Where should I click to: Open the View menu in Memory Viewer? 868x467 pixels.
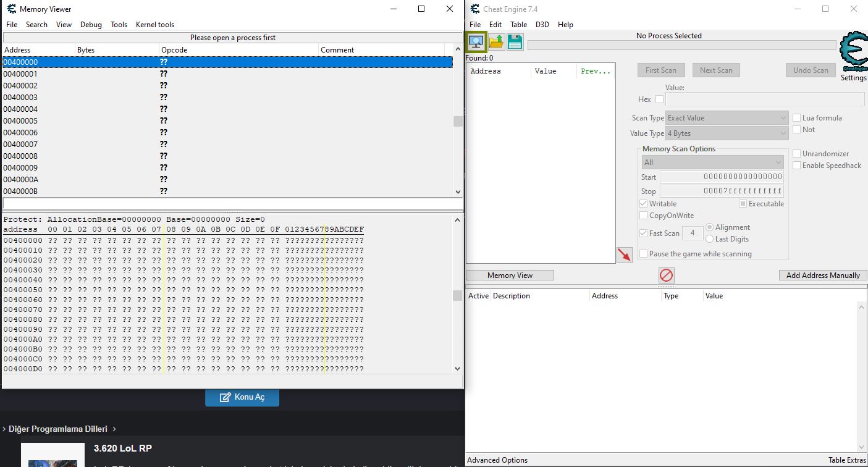[64, 25]
